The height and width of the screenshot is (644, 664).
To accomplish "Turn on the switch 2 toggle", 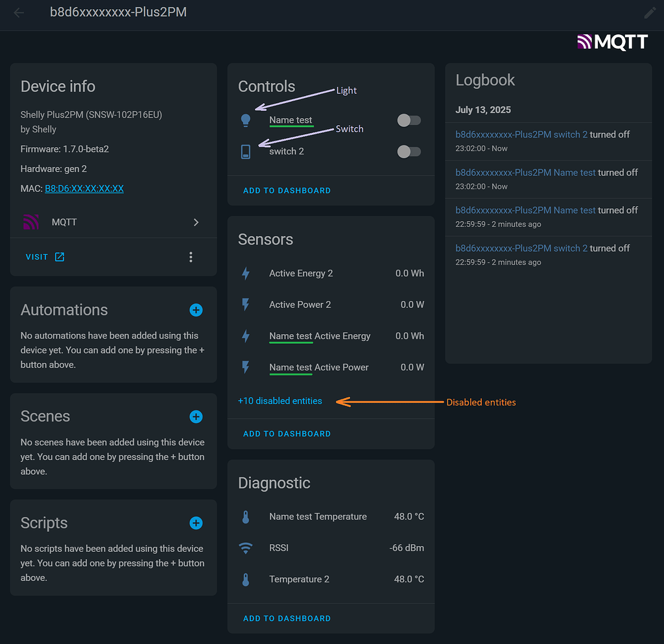I will (x=409, y=151).
